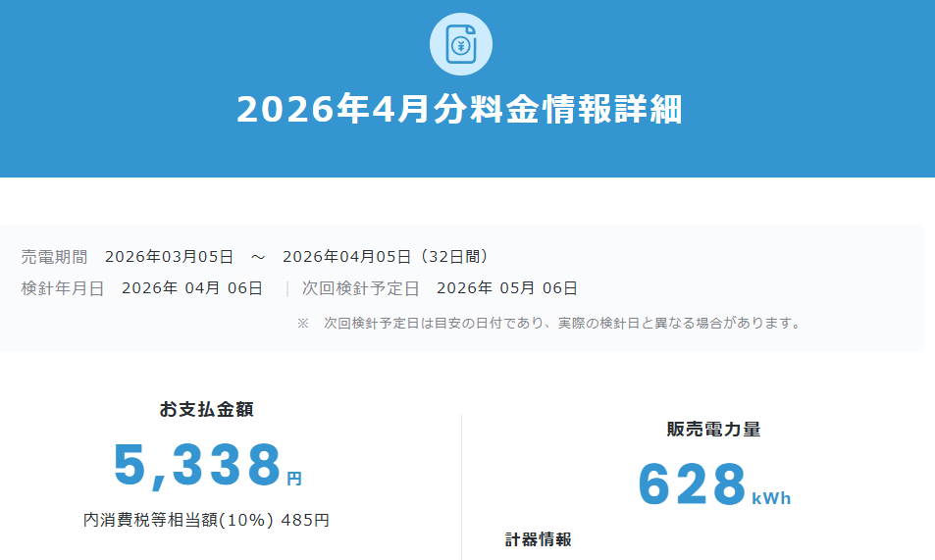This screenshot has height=560, width=935.
Task: Click the tilde between the period dates
Action: tap(258, 257)
